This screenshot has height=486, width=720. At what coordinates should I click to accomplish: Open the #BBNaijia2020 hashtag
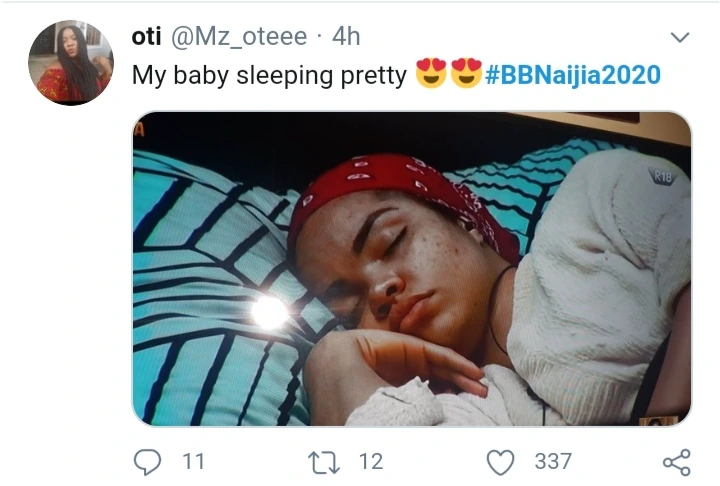click(574, 75)
